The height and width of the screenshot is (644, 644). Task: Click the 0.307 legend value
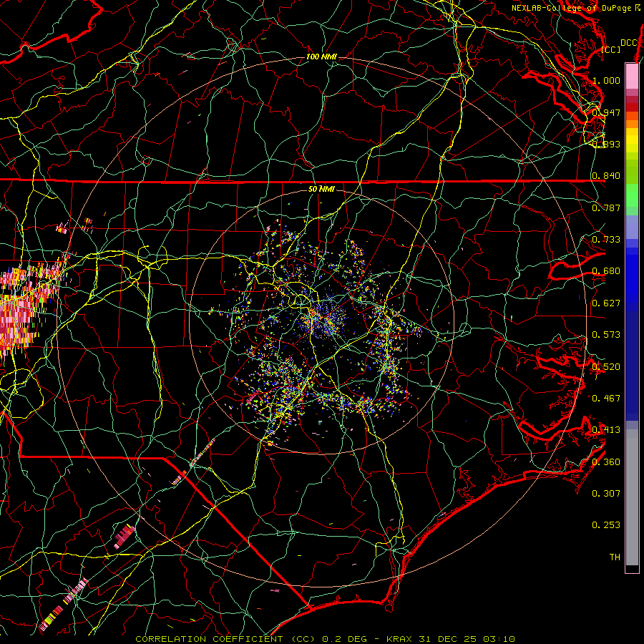[606, 494]
